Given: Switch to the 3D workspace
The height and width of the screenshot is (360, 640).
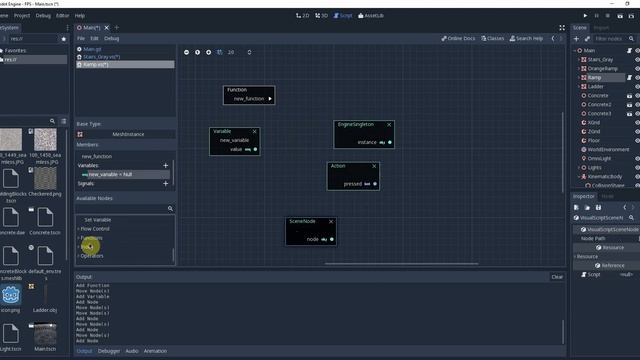Looking at the screenshot, I should (x=321, y=16).
